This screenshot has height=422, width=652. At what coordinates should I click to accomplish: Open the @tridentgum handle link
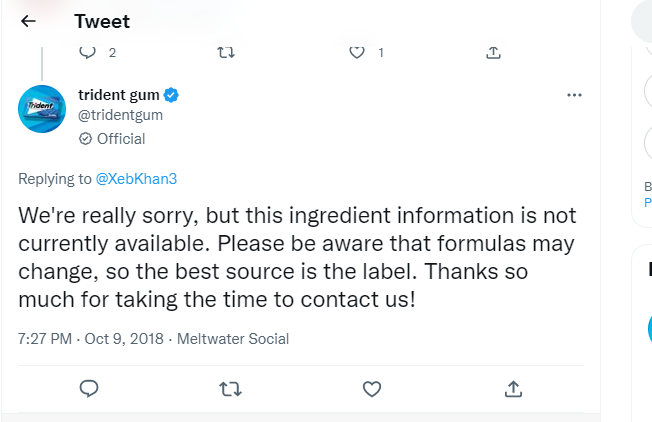coord(120,115)
